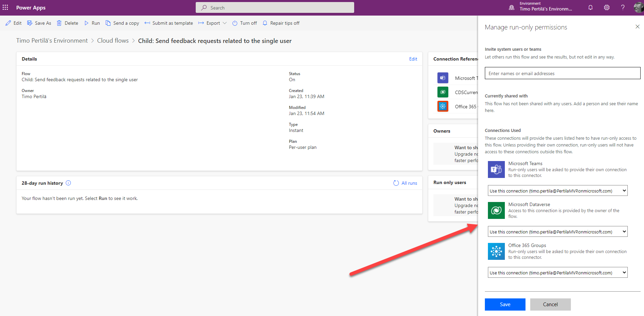Open the settings gear icon

click(x=607, y=7)
